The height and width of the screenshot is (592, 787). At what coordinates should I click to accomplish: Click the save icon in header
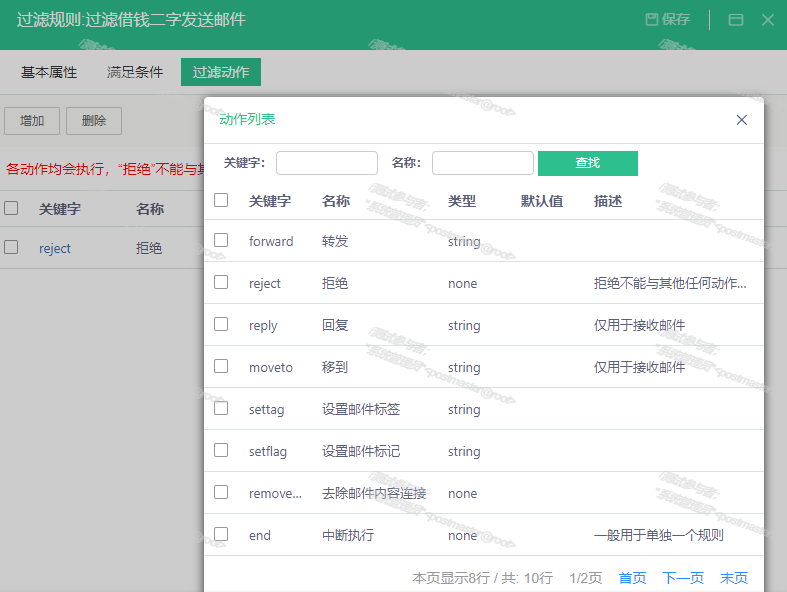(652, 20)
